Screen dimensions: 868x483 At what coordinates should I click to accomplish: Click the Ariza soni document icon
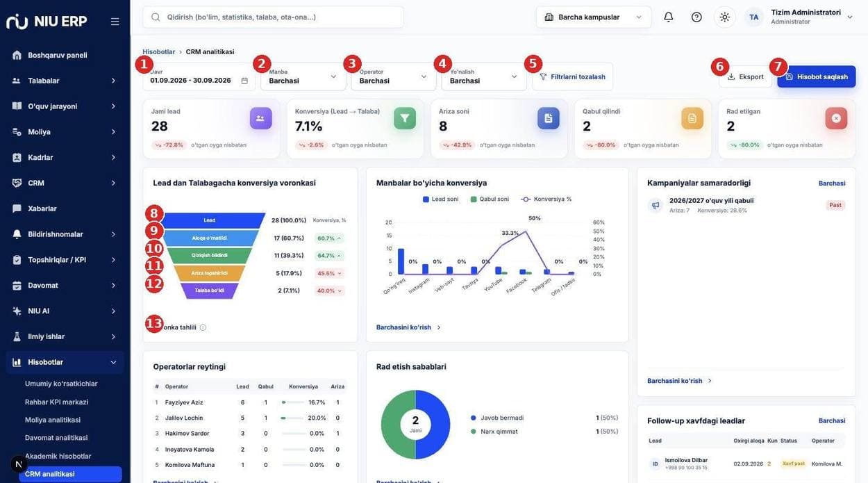pyautogui.click(x=549, y=118)
